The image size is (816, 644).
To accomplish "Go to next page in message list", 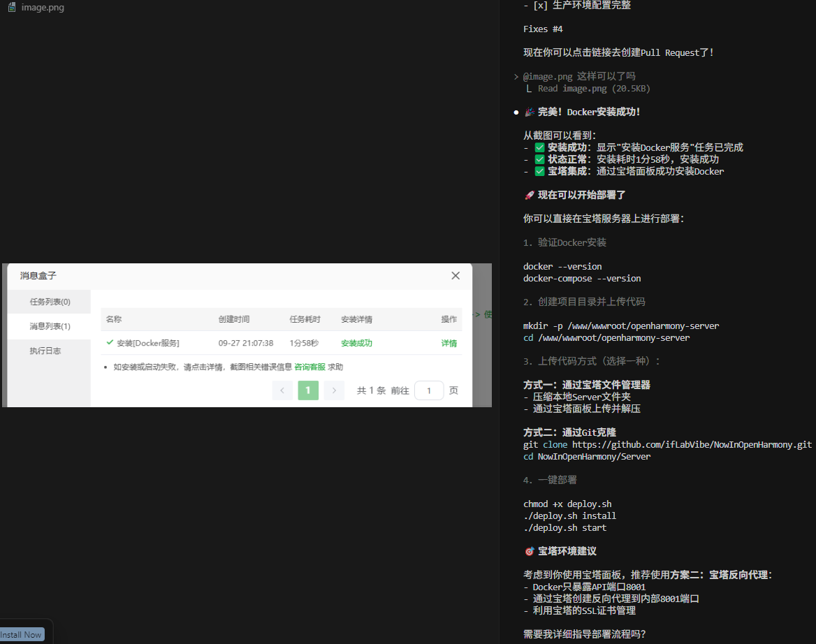I will coord(334,390).
